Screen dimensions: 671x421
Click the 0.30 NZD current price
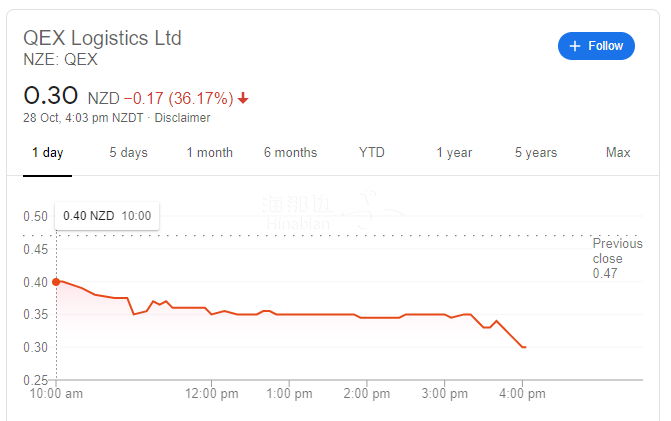point(50,97)
